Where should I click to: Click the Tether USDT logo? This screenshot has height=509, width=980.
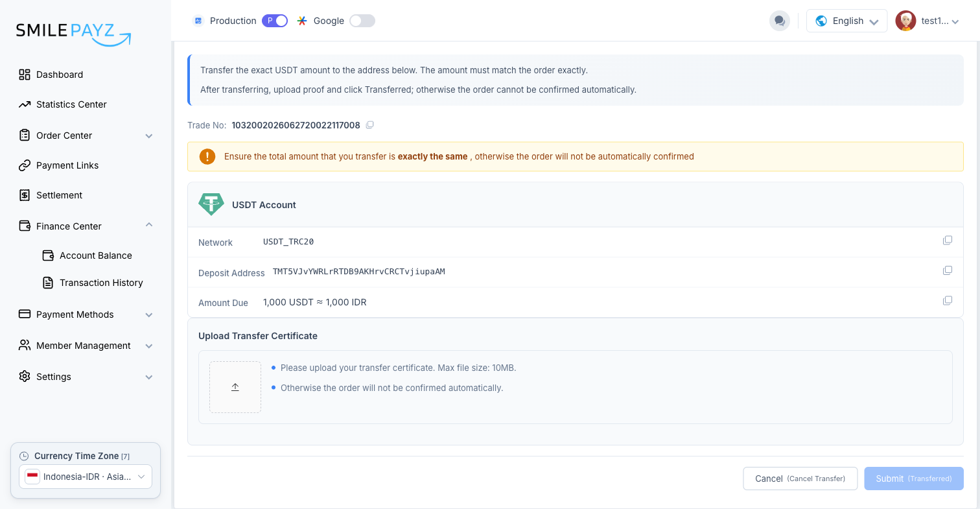coord(211,204)
